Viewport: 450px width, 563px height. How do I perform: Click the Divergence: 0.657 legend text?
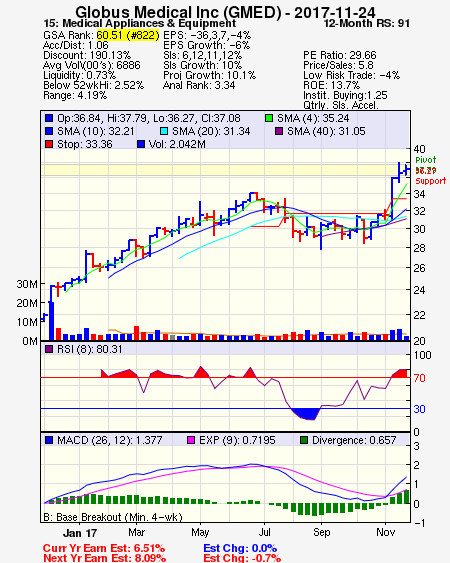click(x=354, y=440)
